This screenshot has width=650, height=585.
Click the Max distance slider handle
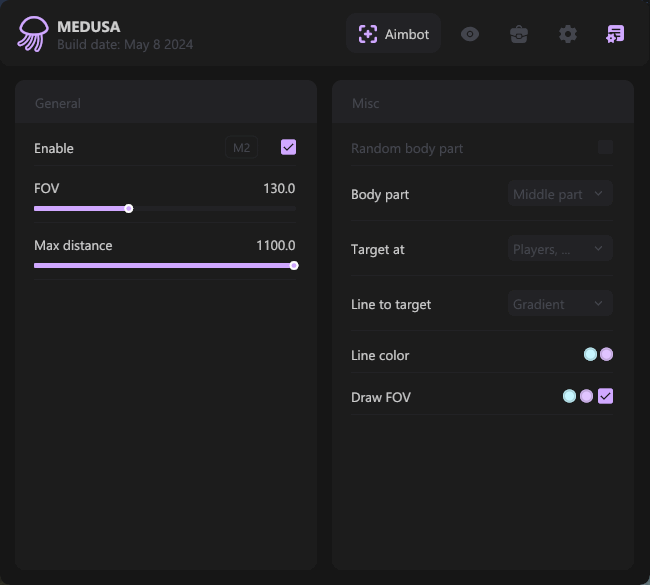point(294,266)
